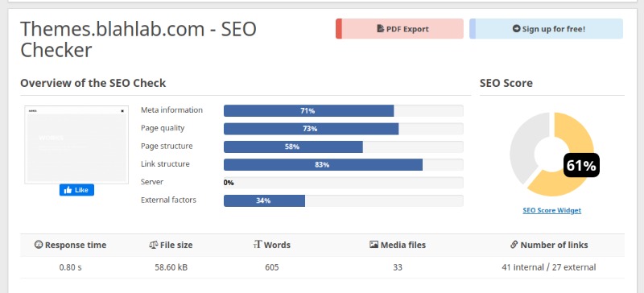
Task: Click the File size scale icon
Action: pyautogui.click(x=153, y=245)
